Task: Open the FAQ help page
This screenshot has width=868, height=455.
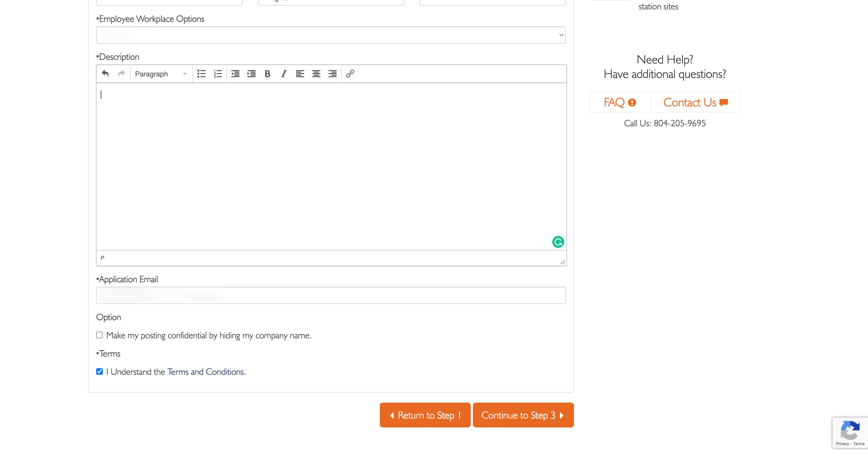Action: click(620, 102)
